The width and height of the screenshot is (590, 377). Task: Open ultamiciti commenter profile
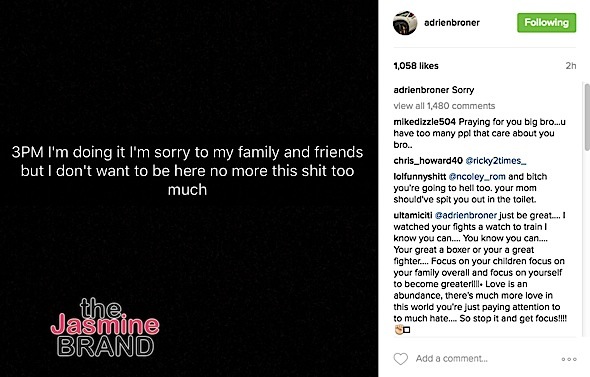coord(412,215)
